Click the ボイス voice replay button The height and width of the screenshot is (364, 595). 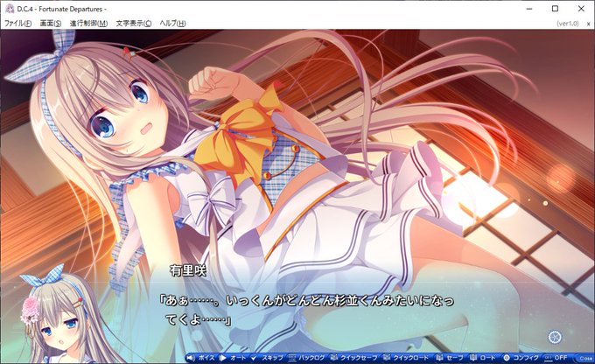tap(201, 358)
